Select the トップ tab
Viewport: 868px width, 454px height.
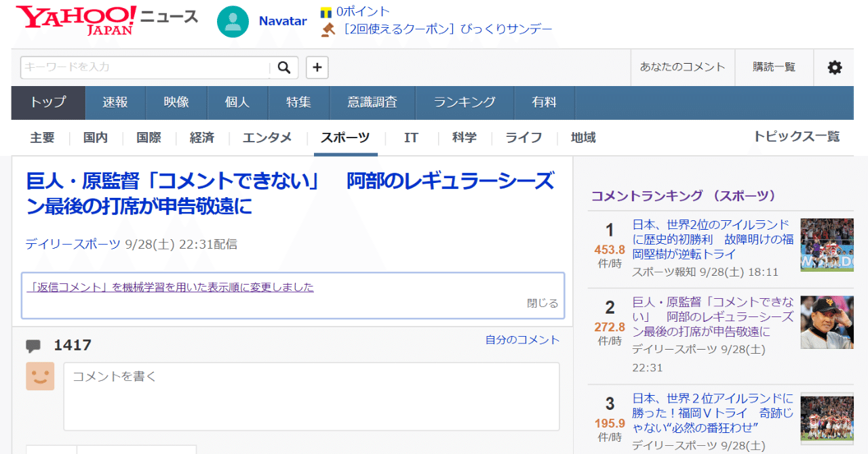(48, 102)
